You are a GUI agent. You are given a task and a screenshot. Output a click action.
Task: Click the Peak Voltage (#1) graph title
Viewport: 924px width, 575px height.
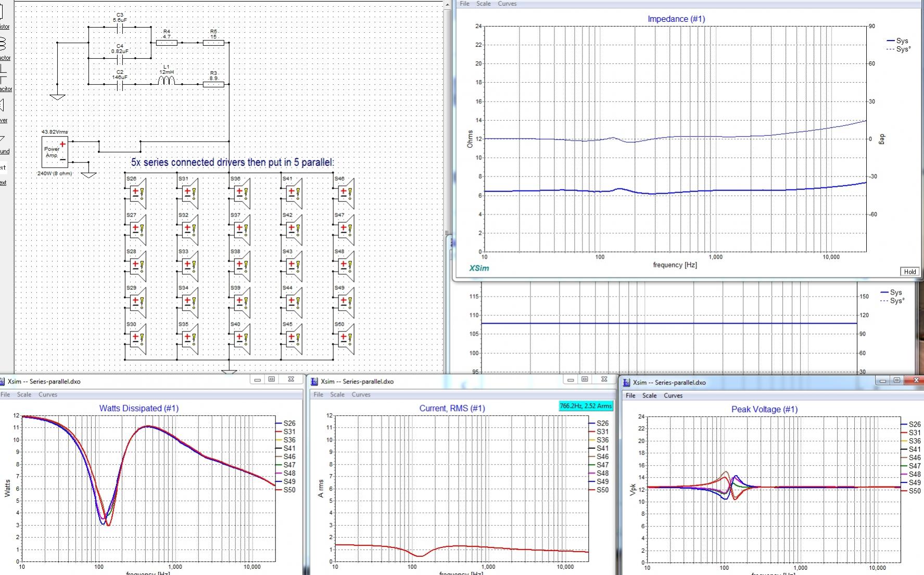pyautogui.click(x=764, y=410)
